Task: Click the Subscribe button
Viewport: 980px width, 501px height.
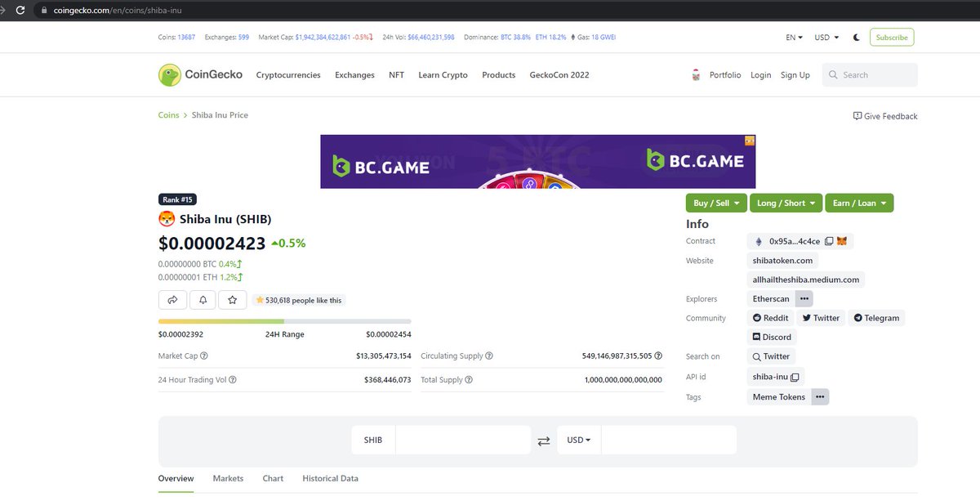Action: pos(892,37)
